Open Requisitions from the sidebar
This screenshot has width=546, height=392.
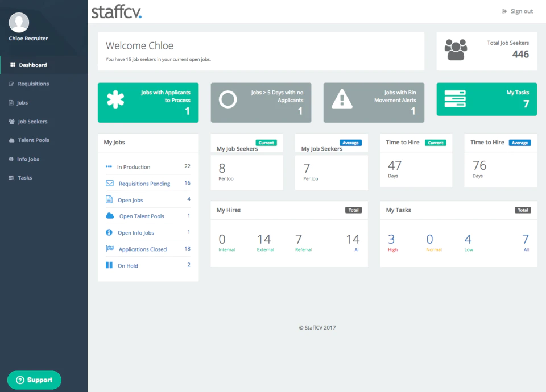click(44, 84)
